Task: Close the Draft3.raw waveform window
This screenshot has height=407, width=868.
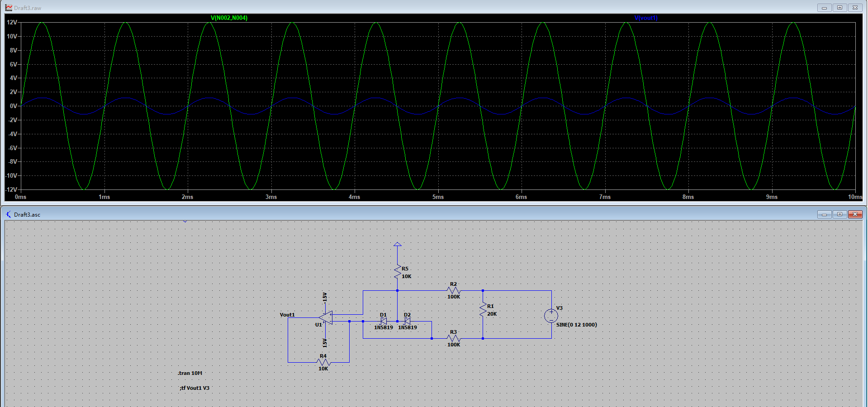Action: tap(855, 8)
